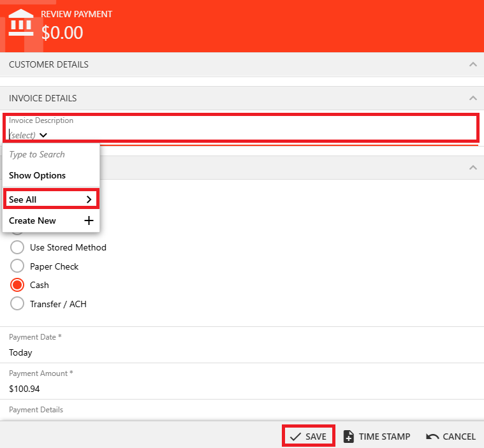Click the plus icon beside Create New
The height and width of the screenshot is (448, 484).
[x=89, y=220]
